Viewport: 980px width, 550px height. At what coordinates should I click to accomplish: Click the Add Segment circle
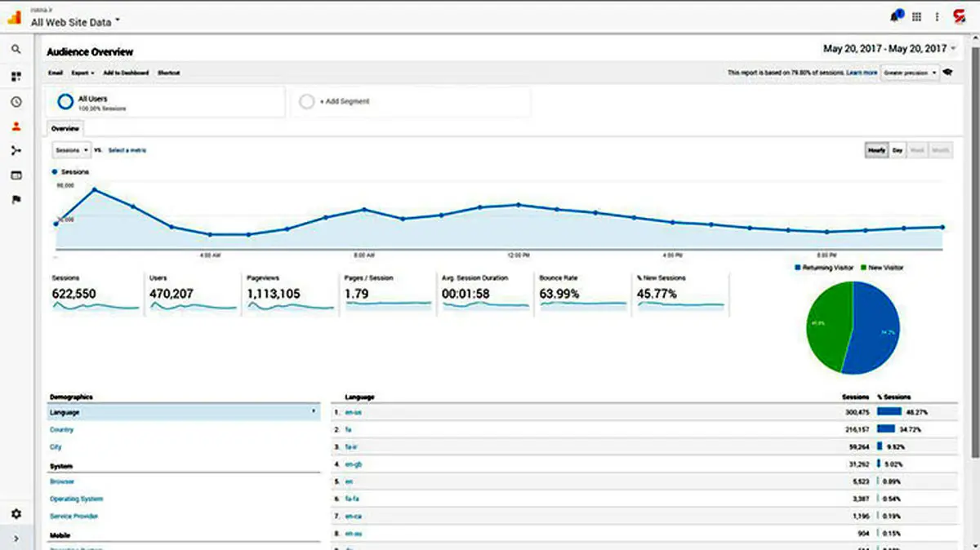pos(306,101)
